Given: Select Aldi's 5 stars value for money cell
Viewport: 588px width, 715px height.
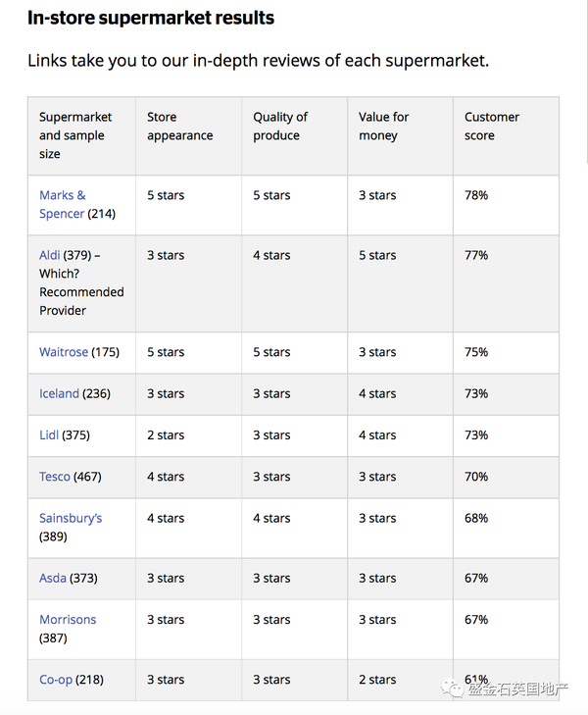Looking at the screenshot, I should coord(401,283).
